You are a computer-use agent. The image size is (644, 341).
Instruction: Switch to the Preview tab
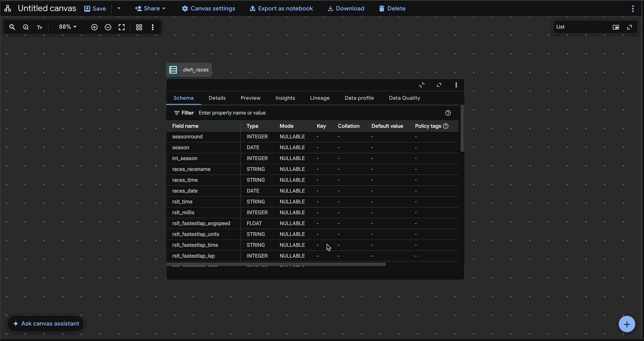pos(250,98)
